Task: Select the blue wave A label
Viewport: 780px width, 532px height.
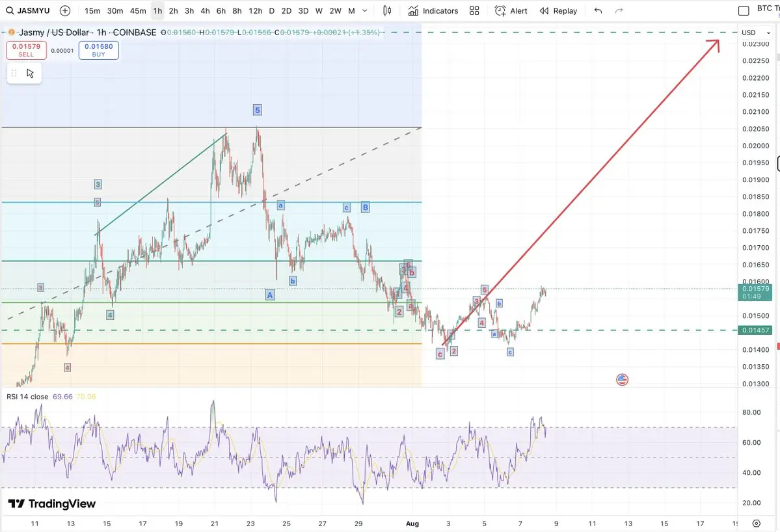Action: click(x=269, y=295)
